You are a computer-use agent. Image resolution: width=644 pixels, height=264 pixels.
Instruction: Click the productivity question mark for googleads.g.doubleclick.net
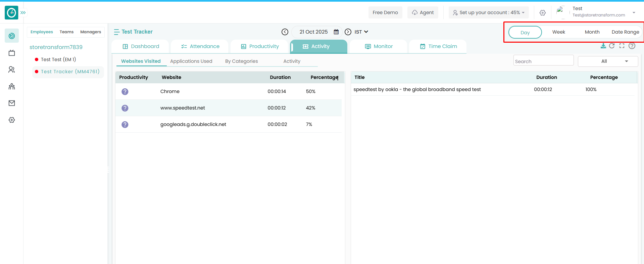tap(125, 125)
